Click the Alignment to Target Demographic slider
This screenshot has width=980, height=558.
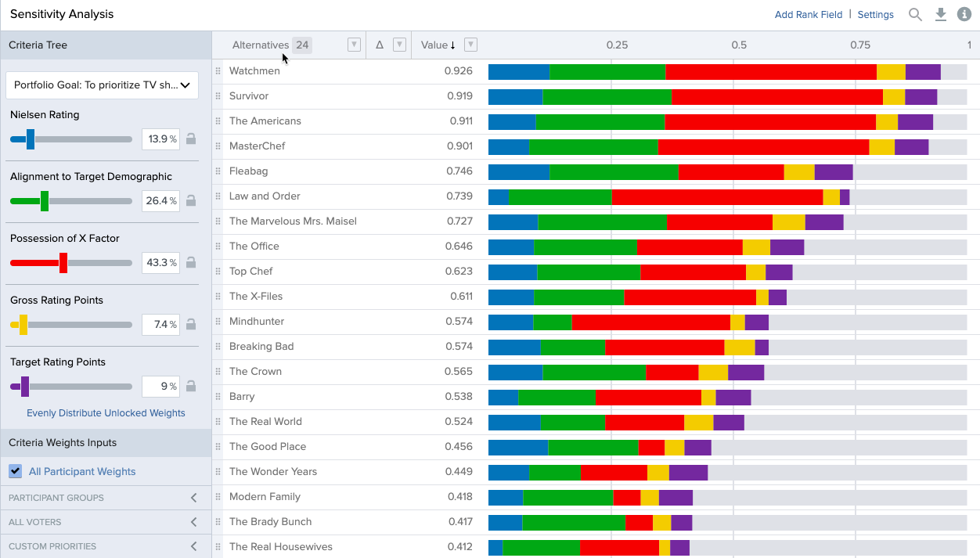45,201
